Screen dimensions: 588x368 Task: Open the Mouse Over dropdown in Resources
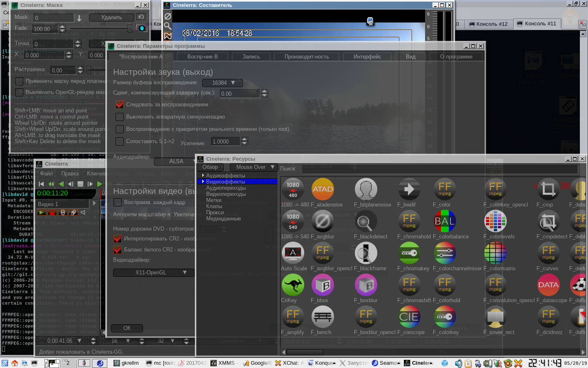click(254, 167)
